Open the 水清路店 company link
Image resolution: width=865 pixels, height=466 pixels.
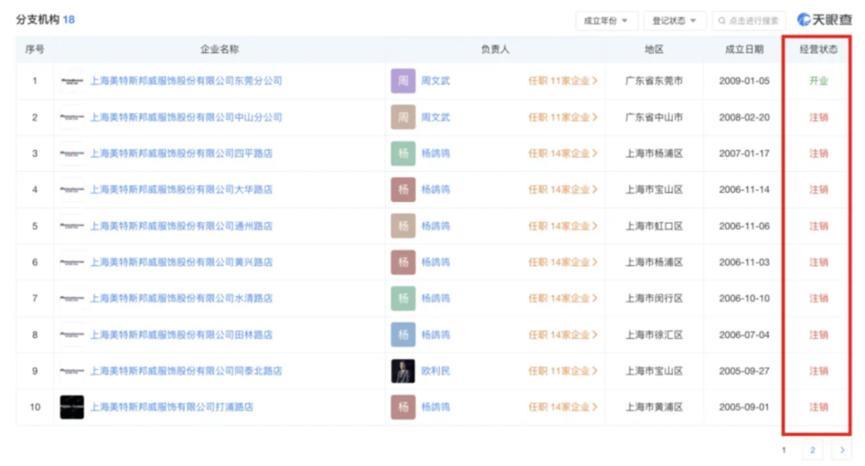coord(181,298)
